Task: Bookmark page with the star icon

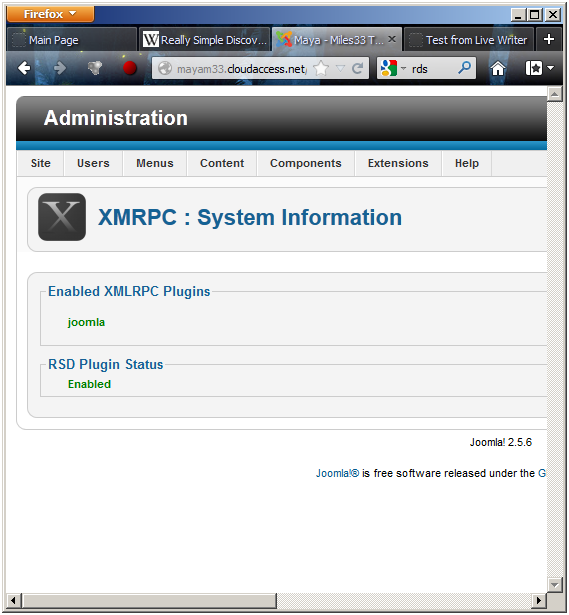Action: pyautogui.click(x=321, y=69)
